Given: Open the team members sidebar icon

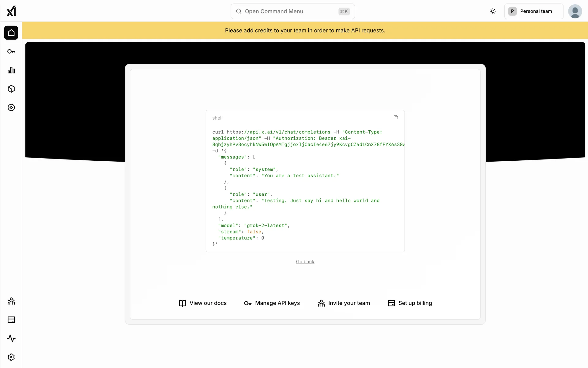Looking at the screenshot, I should 11,301.
